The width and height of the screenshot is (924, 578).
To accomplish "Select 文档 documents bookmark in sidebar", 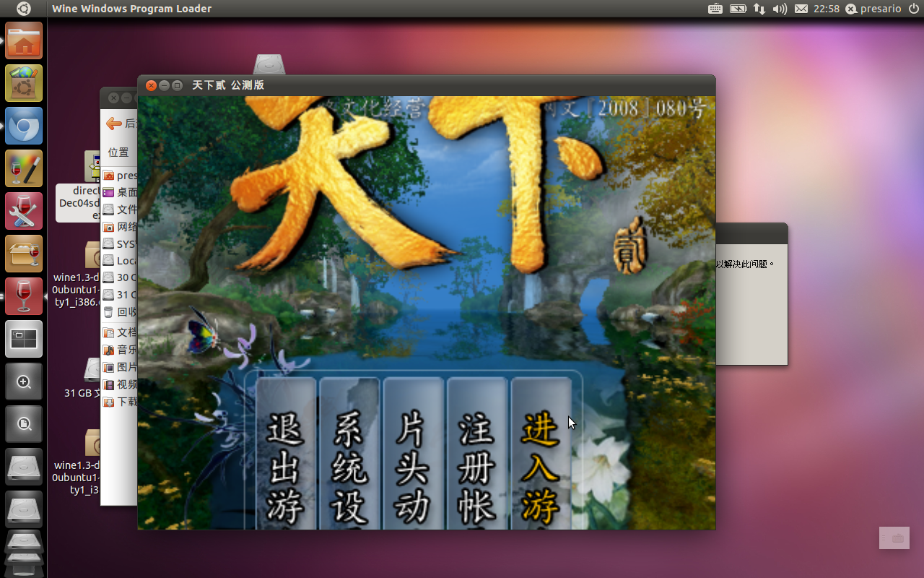I will [x=120, y=332].
